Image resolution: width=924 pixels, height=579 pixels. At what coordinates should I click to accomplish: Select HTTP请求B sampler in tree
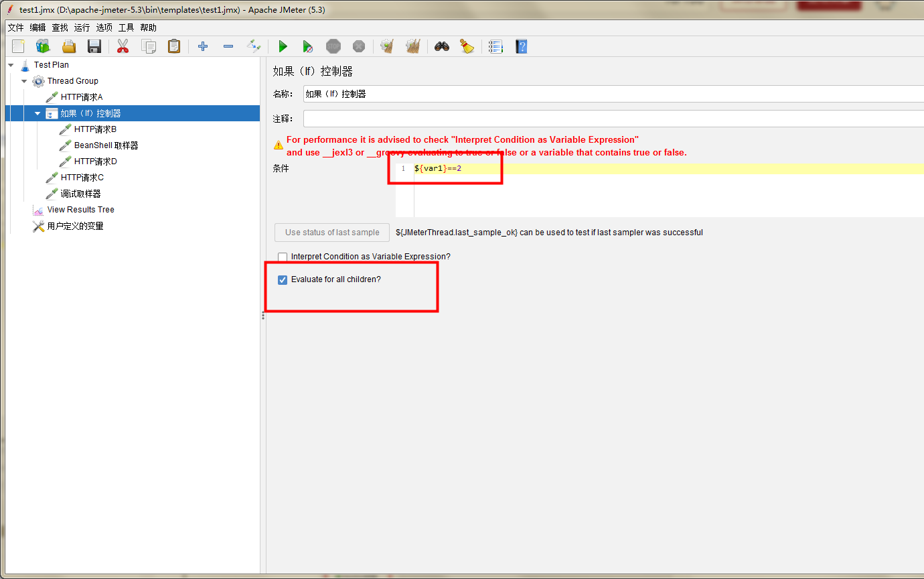[95, 129]
